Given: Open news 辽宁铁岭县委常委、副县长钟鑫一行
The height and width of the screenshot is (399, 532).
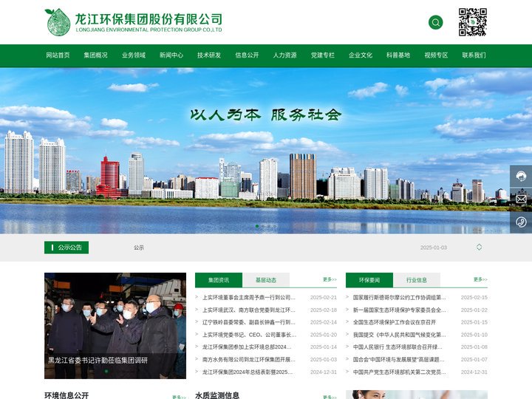Looking at the screenshot, I should coord(249,322).
